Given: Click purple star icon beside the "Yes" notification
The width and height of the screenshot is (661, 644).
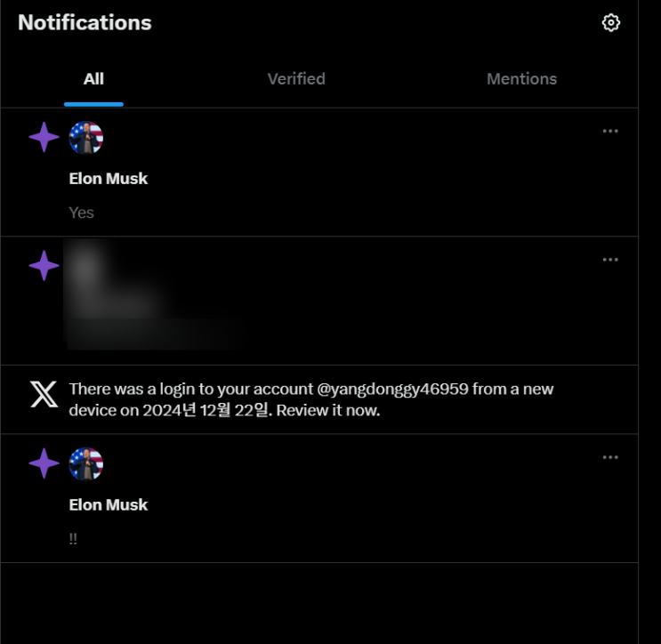Looking at the screenshot, I should tap(44, 137).
